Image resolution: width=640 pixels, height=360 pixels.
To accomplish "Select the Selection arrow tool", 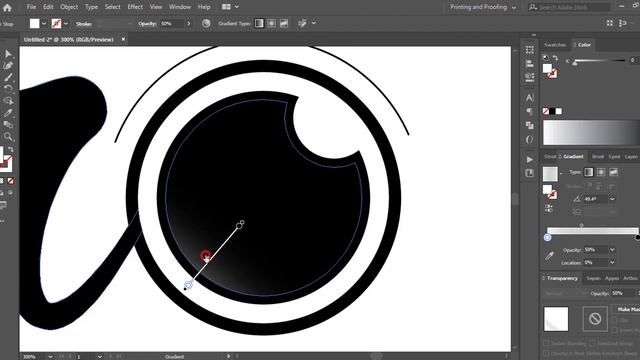I will [8, 54].
